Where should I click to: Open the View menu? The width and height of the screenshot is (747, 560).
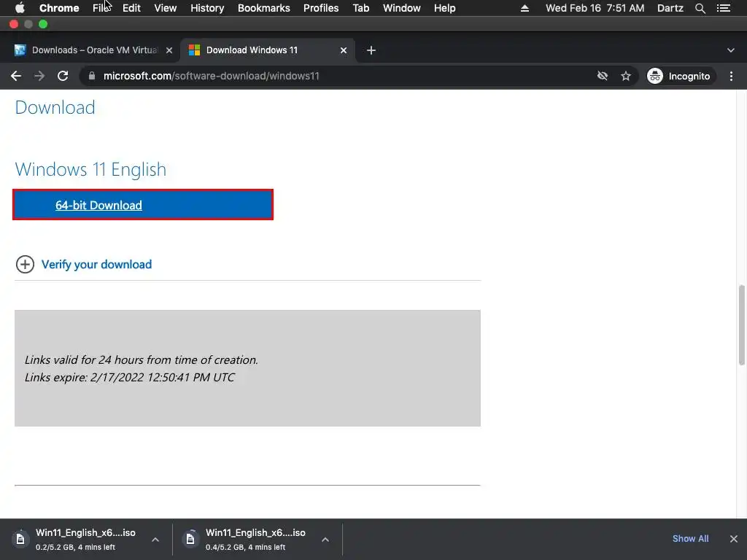166,8
